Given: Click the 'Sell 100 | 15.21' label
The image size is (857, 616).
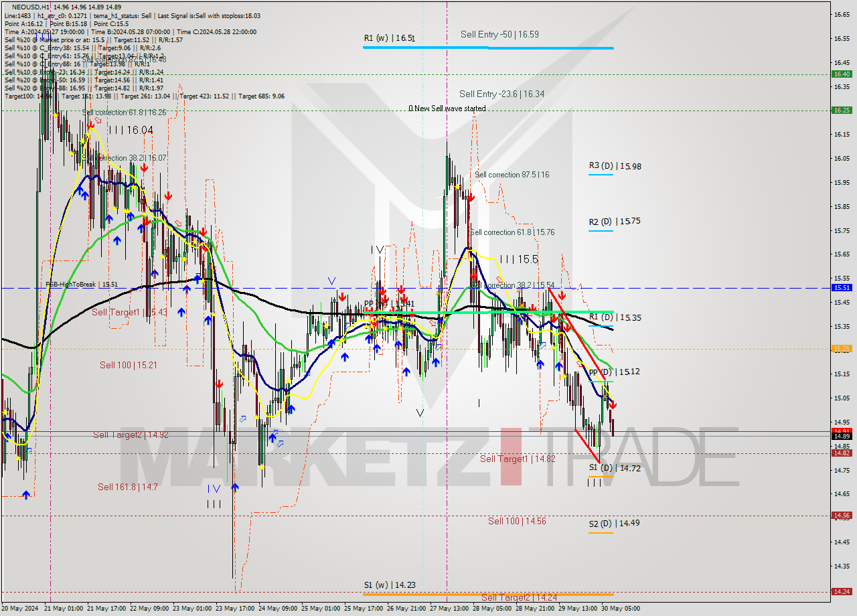Looking at the screenshot, I should [129, 365].
